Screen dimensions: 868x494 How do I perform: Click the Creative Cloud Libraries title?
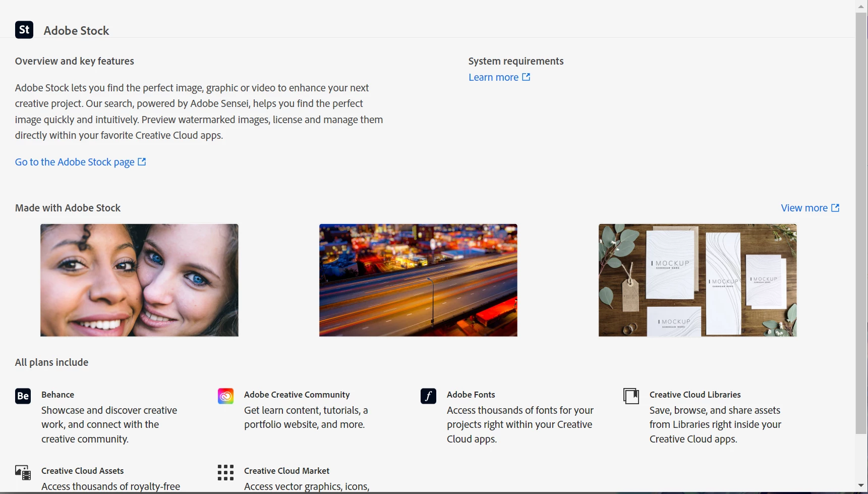[x=695, y=395]
